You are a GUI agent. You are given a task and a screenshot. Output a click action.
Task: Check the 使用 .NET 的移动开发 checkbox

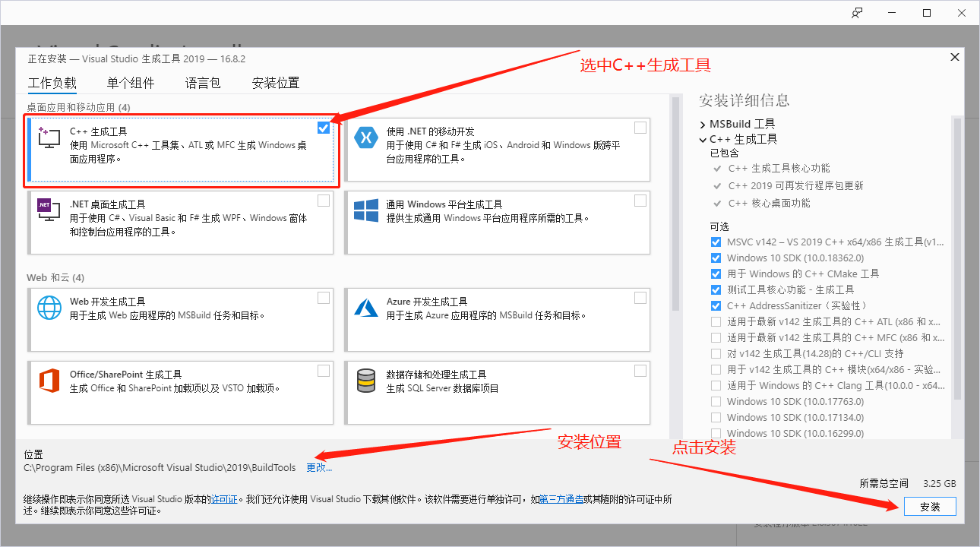[x=640, y=128]
